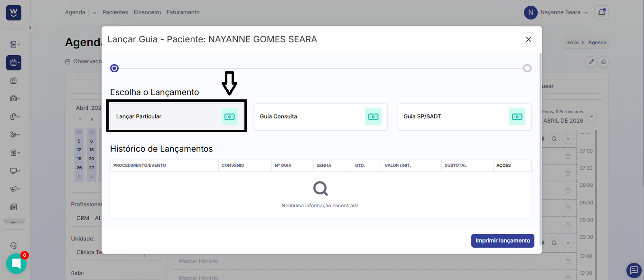Go to Início in the breadcrumb
The height and width of the screenshot is (280, 644).
point(572,42)
